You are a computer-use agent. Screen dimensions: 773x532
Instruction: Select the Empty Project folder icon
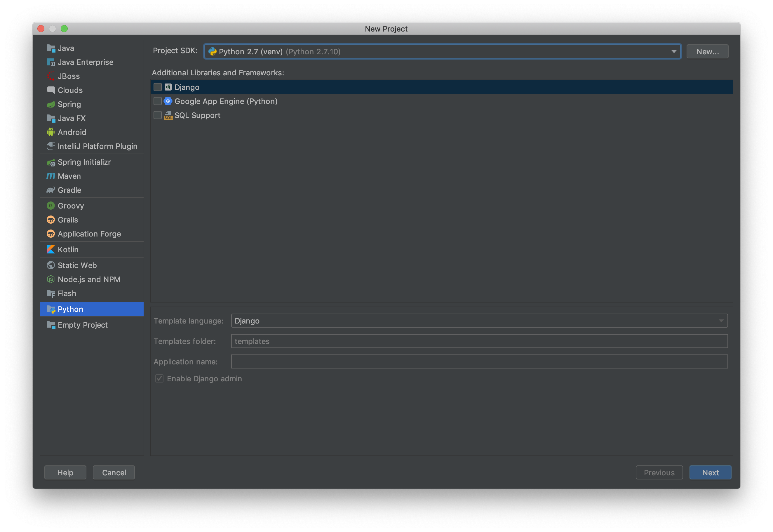click(51, 325)
